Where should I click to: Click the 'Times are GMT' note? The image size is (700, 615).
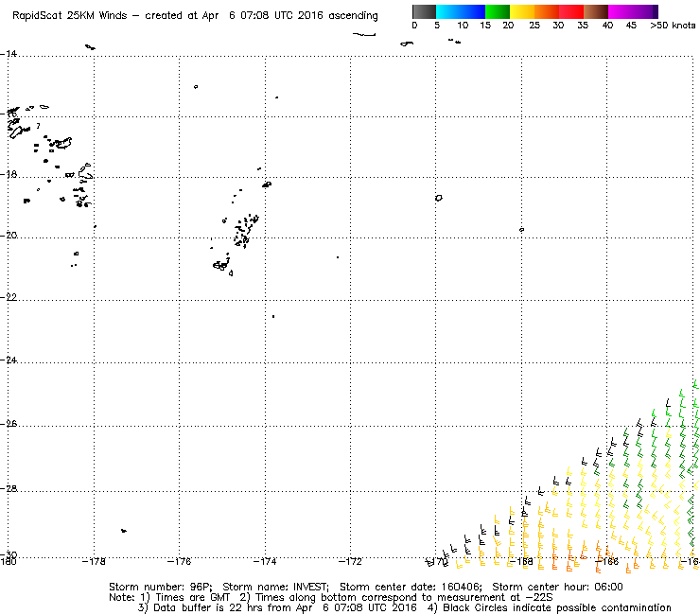192,597
